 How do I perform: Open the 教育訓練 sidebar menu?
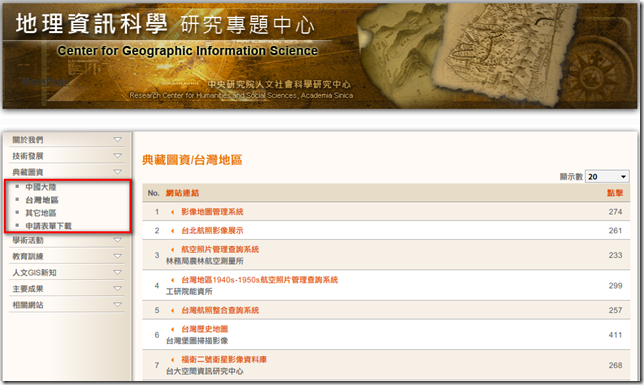(x=28, y=256)
